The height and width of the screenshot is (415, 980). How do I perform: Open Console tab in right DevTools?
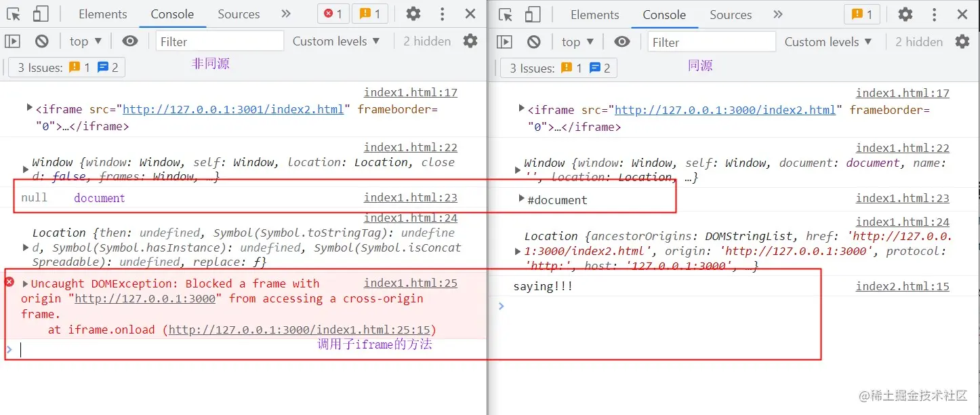point(664,14)
